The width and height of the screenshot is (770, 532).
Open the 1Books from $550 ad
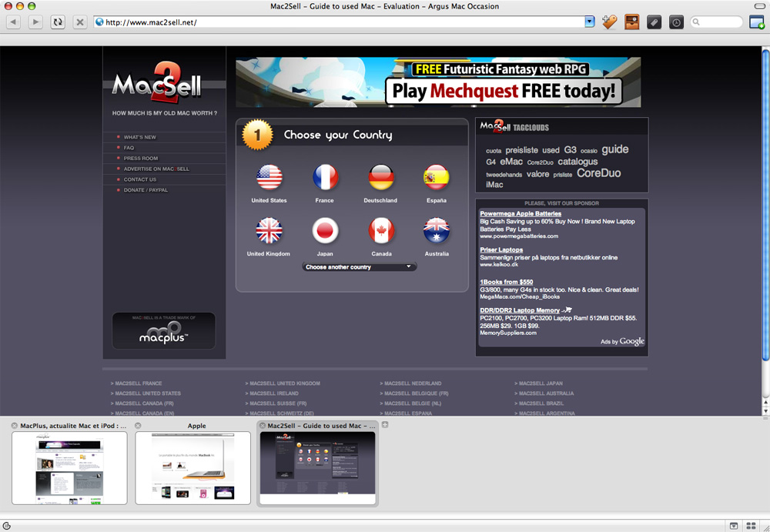click(x=507, y=282)
